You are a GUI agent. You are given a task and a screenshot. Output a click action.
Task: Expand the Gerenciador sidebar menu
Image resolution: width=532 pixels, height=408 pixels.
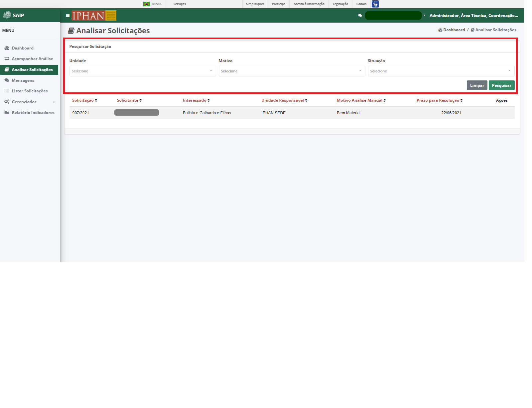click(x=29, y=102)
